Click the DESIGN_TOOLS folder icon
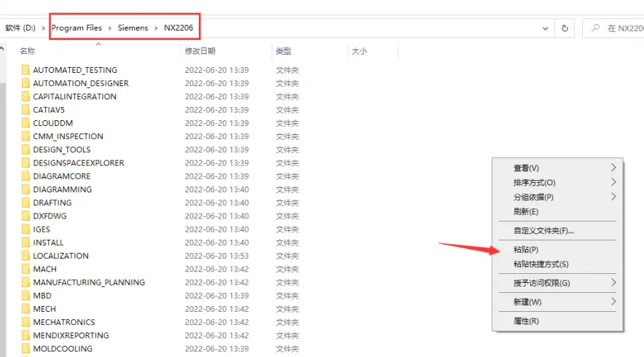 pos(25,149)
